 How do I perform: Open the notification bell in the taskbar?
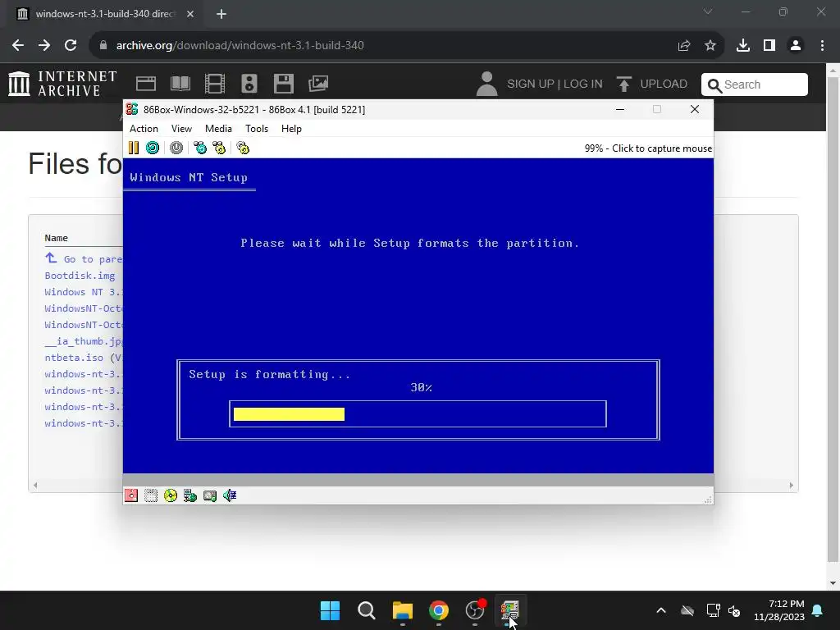coord(818,610)
